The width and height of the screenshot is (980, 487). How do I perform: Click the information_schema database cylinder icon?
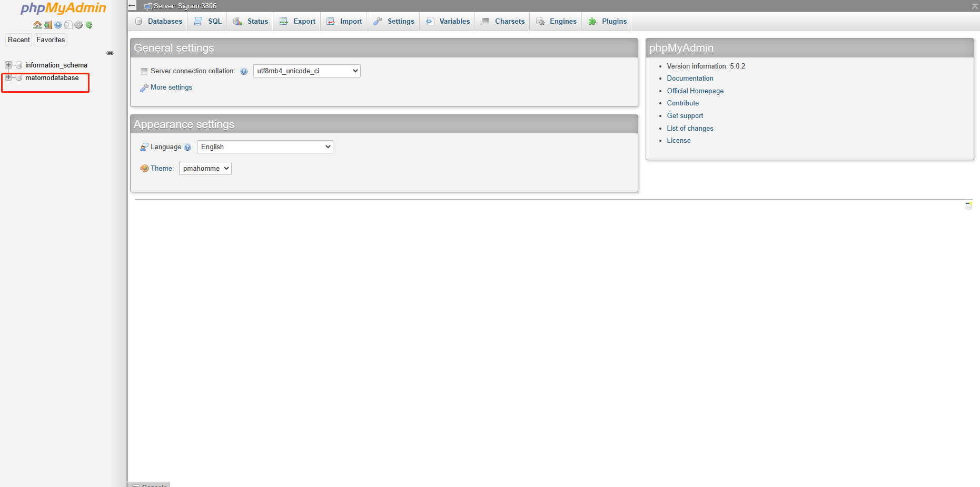click(x=19, y=65)
